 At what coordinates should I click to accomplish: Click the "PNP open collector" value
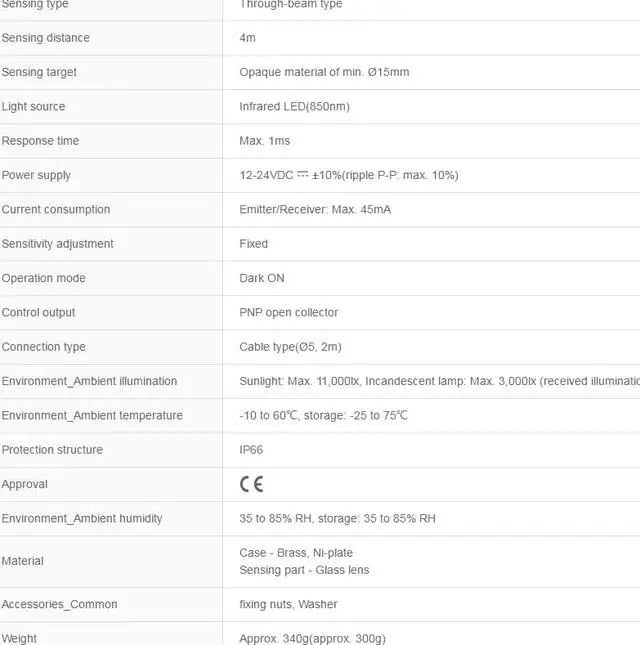pos(289,313)
